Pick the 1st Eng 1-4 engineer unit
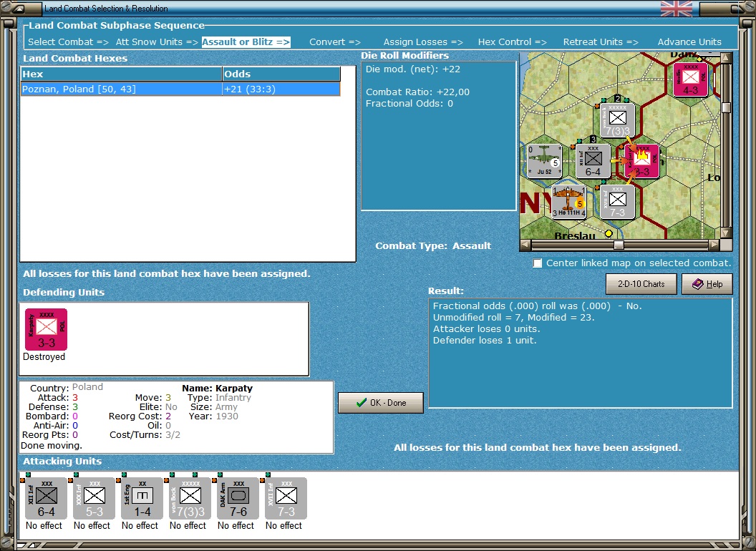The image size is (756, 551). point(142,499)
